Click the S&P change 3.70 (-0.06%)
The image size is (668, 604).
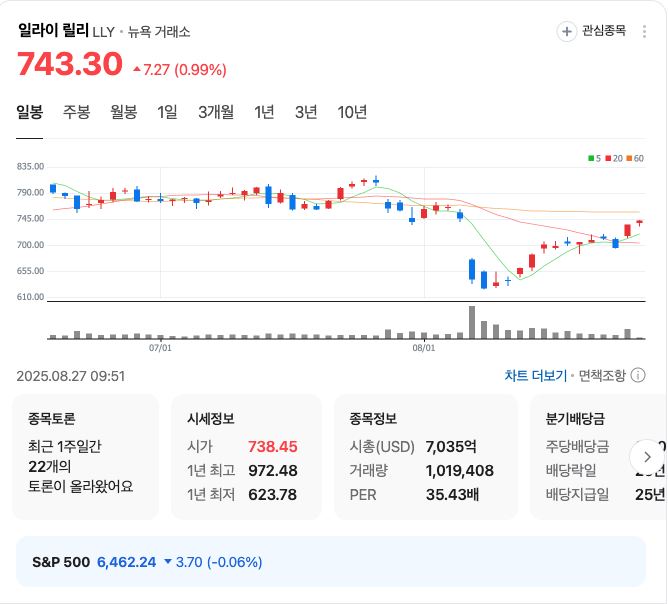click(213, 562)
